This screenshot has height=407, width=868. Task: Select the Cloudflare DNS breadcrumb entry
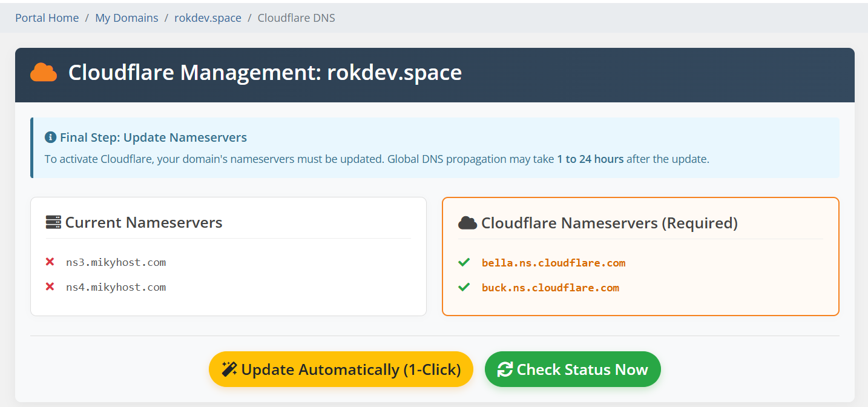[296, 18]
